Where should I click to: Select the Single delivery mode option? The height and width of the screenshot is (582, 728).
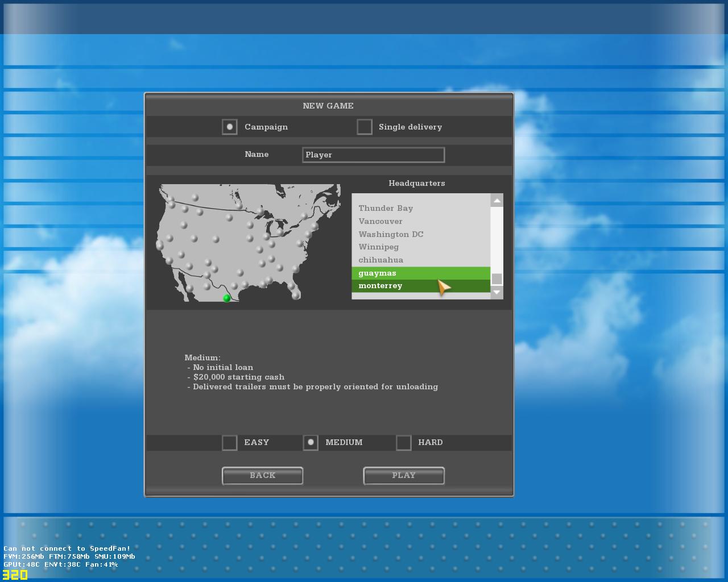365,127
